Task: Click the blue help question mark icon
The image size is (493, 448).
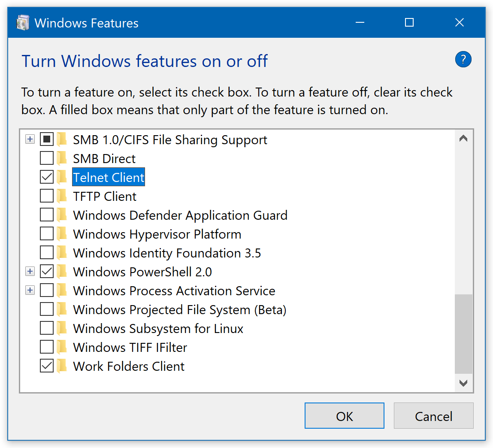Action: [463, 59]
